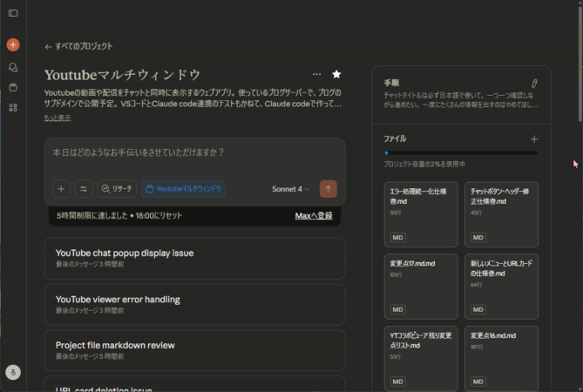Open チャットボタン・ヘッダー修正仕様書.md file card
583x392 pixels.
[x=501, y=214]
